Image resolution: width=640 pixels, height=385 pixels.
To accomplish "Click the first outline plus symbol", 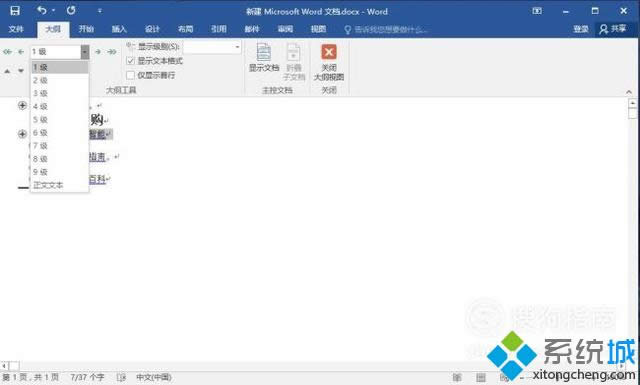I will pos(22,105).
